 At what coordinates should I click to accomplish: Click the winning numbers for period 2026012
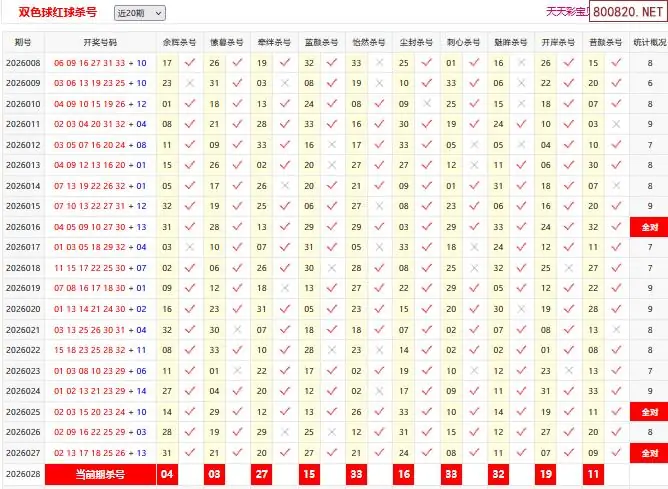pyautogui.click(x=100, y=145)
